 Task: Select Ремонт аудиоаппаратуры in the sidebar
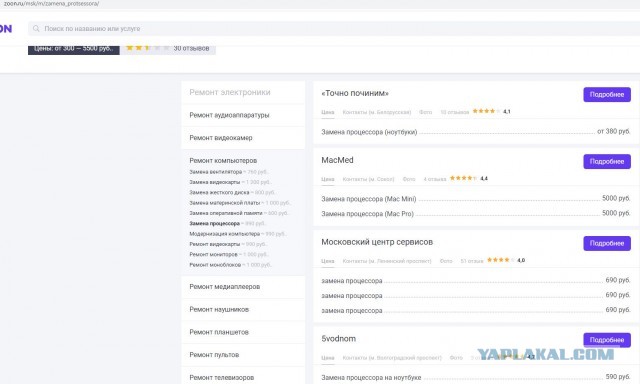[x=229, y=115]
